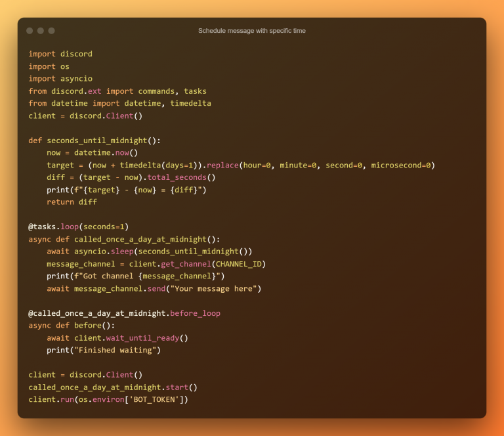Image resolution: width=504 pixels, height=436 pixels.
Task: Click the line importing datetime, timedelta
Action: click(x=119, y=103)
